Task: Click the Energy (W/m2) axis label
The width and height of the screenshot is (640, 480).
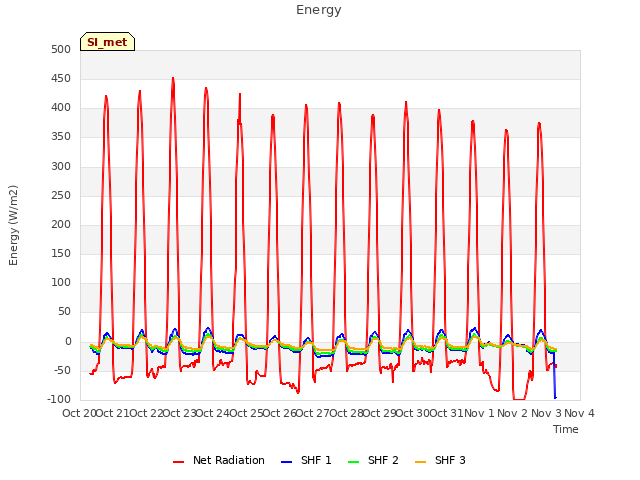Action: coord(13,225)
